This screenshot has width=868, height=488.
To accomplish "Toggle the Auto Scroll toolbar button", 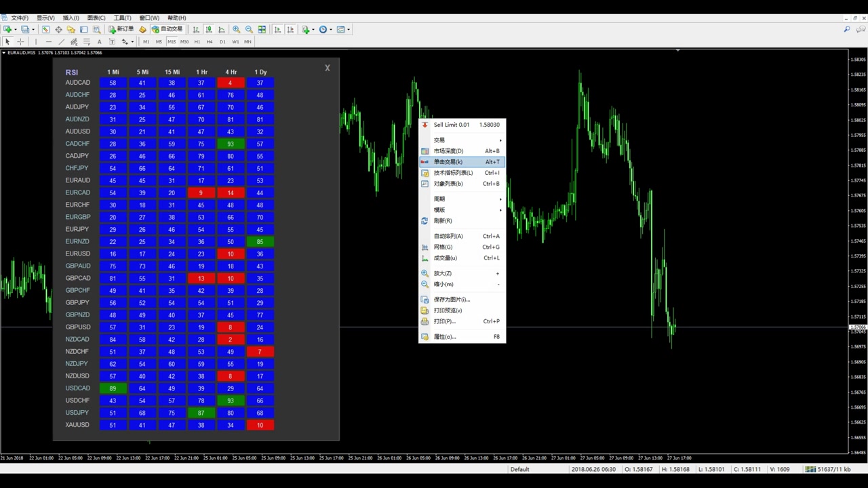I will [277, 29].
